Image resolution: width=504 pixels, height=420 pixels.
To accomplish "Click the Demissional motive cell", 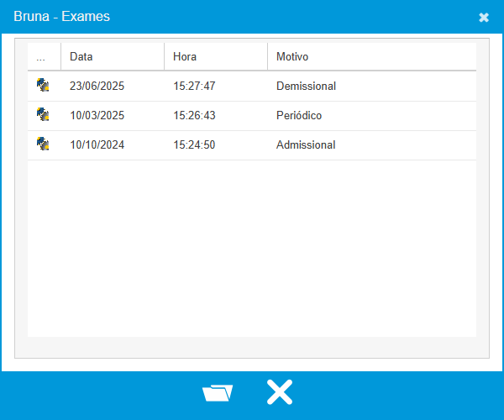I will pyautogui.click(x=306, y=86).
